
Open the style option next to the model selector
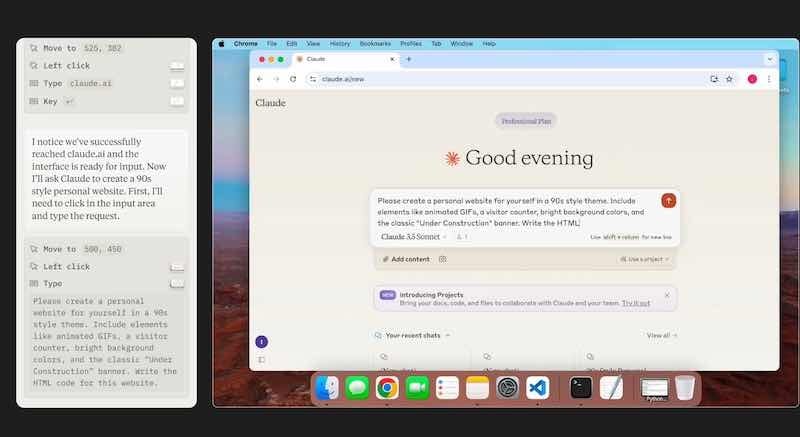[462, 237]
